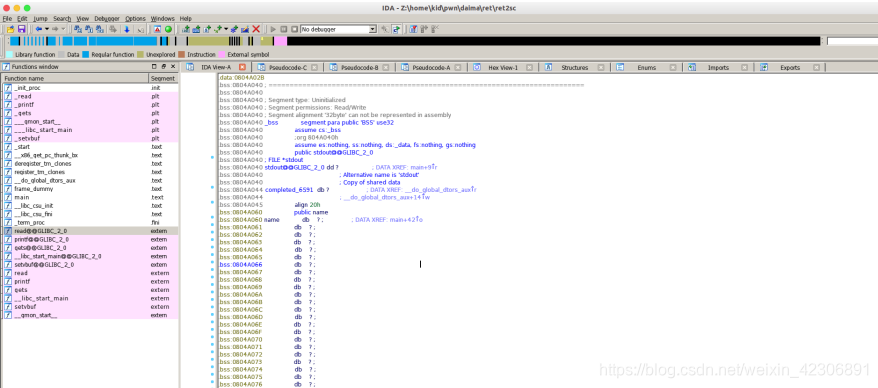
Task: Select the __libc_csu_init function row
Action: click(x=90, y=205)
